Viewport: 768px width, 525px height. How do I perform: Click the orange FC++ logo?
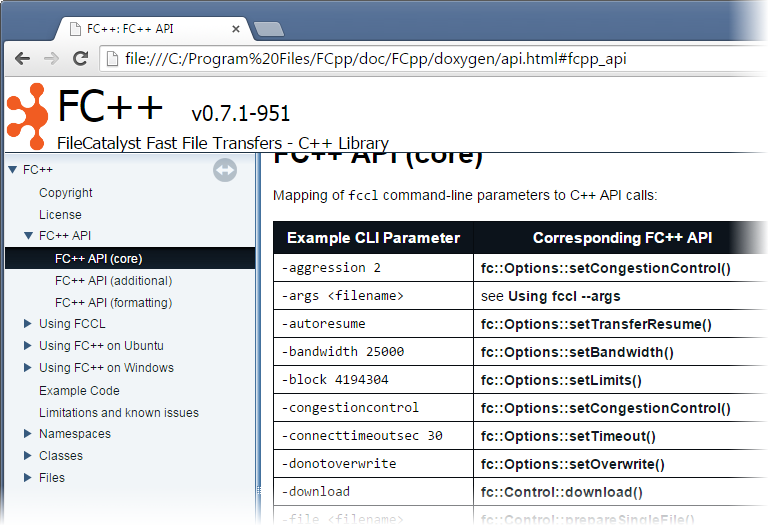point(26,112)
